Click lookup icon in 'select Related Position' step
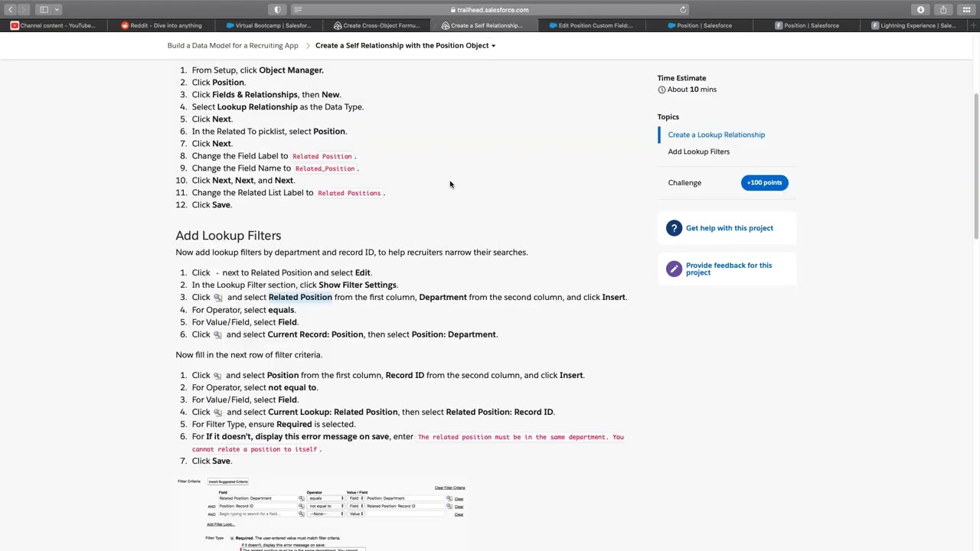This screenshot has width=980, height=551. tap(218, 298)
